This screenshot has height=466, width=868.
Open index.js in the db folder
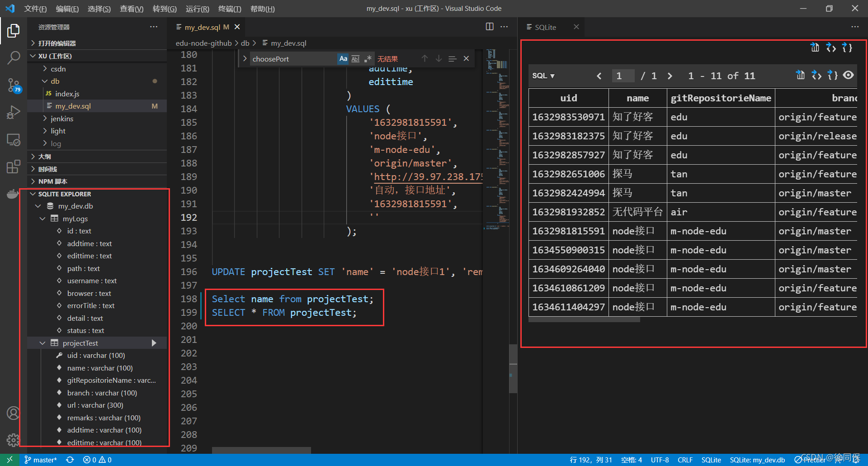point(67,94)
